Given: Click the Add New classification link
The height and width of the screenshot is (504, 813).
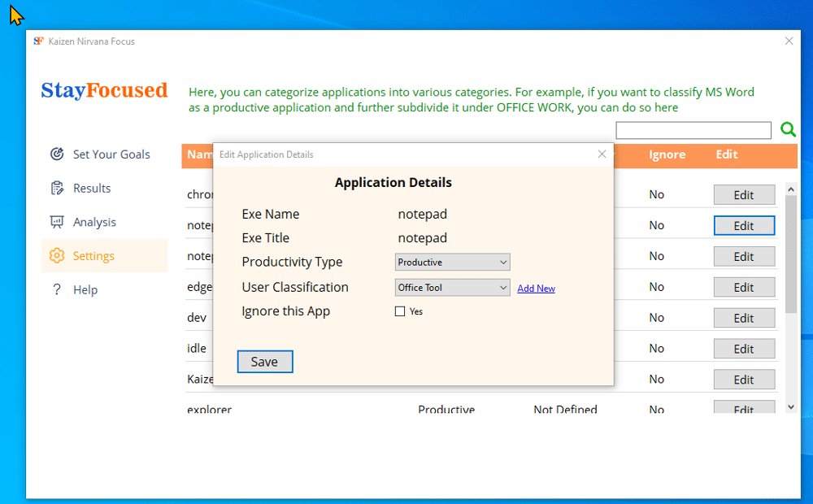Looking at the screenshot, I should [x=536, y=289].
